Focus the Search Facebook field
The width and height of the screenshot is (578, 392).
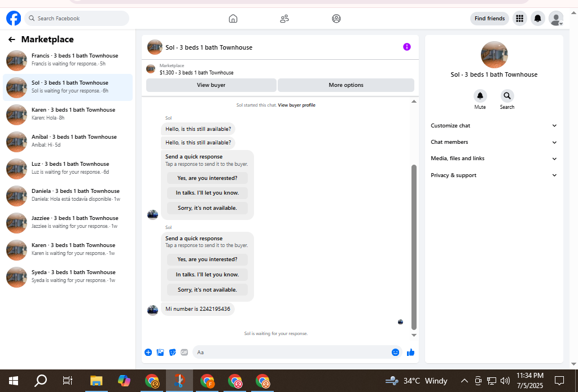pyautogui.click(x=77, y=19)
